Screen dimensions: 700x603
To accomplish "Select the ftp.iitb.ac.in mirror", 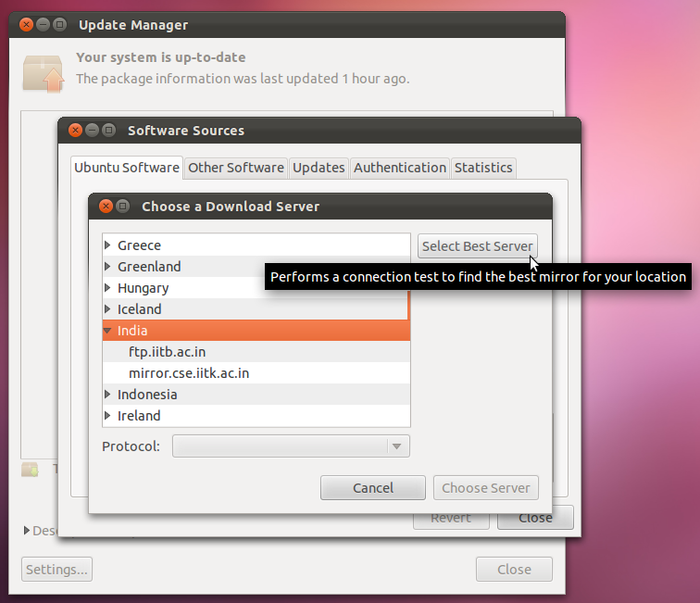I will point(256,352).
